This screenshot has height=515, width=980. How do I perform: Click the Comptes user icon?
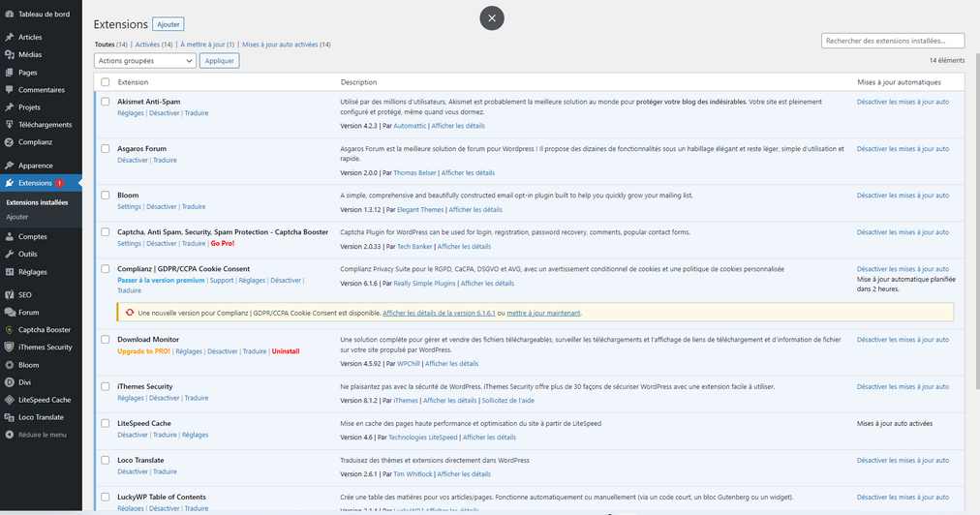point(10,237)
